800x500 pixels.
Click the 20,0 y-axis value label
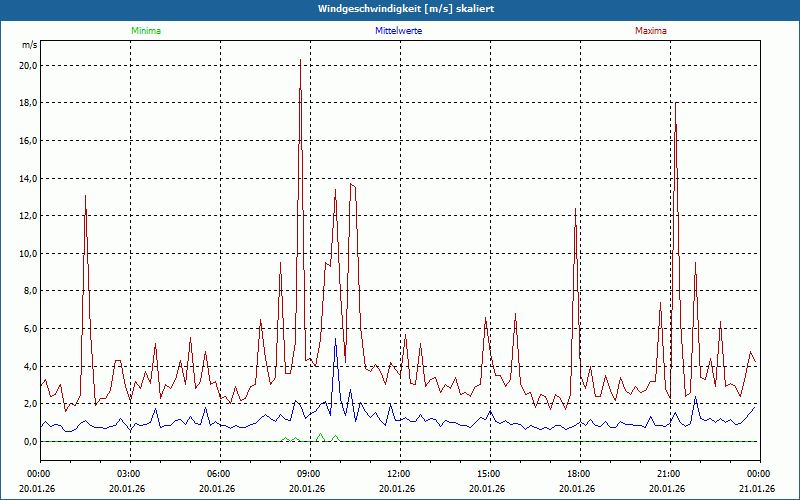pos(28,66)
